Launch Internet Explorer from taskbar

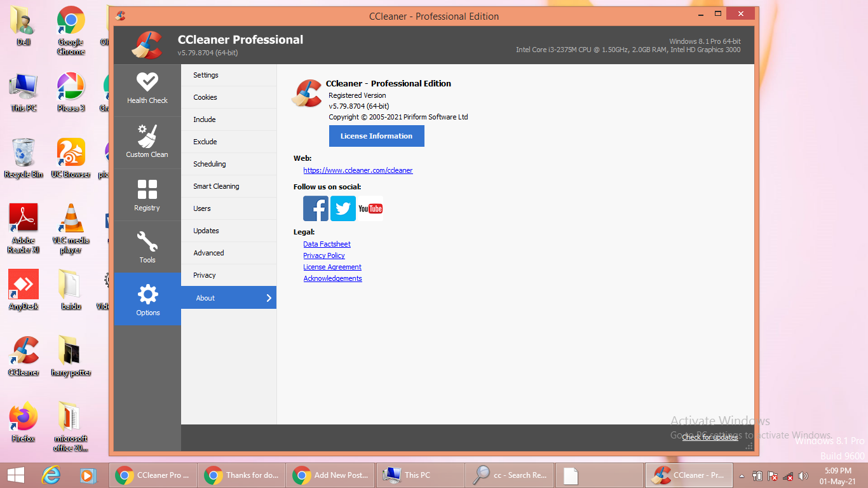tap(51, 475)
